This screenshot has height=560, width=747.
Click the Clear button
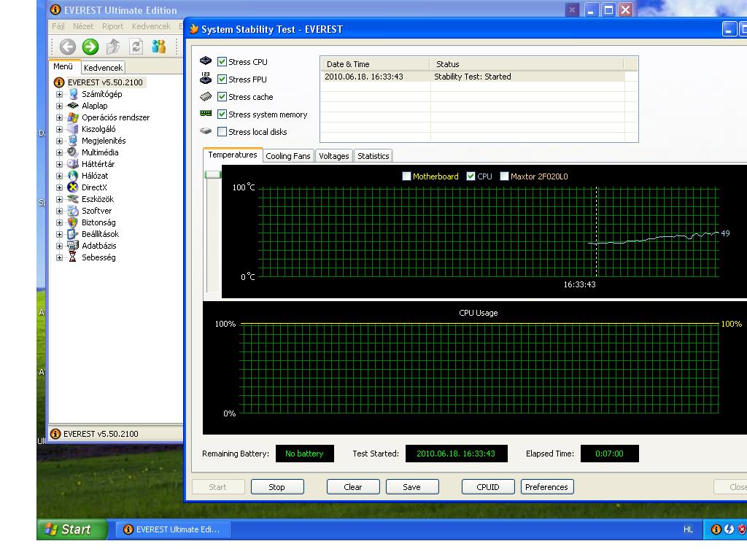[x=353, y=486]
